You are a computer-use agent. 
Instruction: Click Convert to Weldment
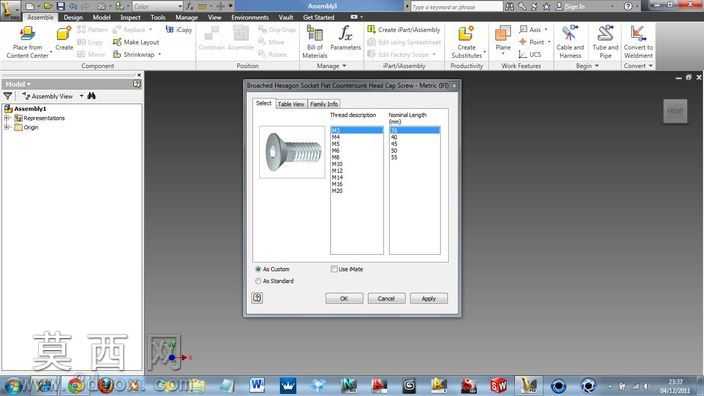pyautogui.click(x=638, y=41)
